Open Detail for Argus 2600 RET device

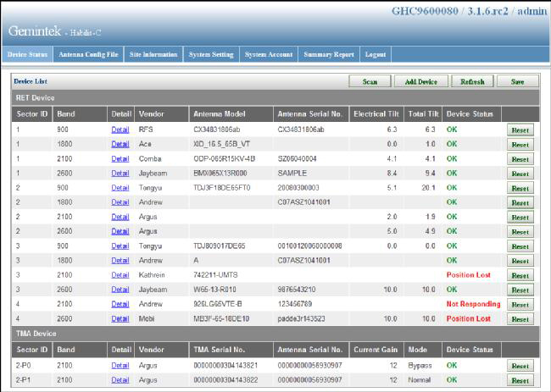[120, 232]
